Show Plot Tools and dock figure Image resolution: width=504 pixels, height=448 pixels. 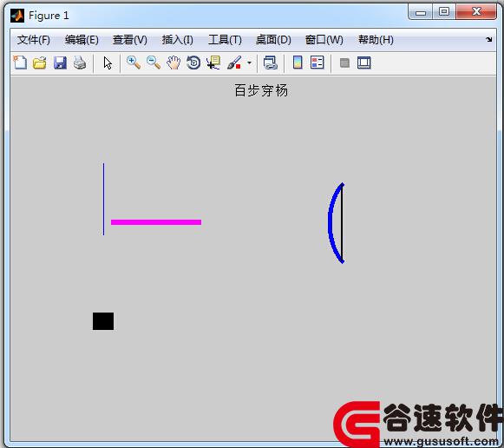click(x=364, y=63)
